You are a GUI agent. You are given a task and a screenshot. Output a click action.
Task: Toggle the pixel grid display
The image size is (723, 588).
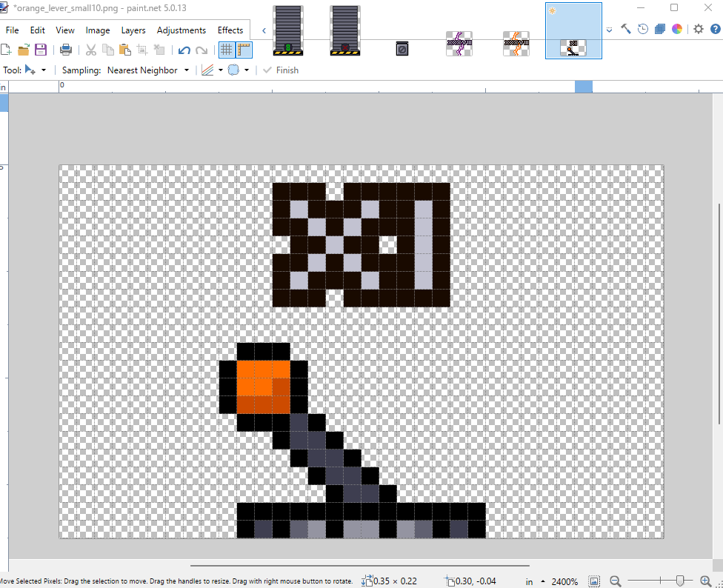coord(227,50)
